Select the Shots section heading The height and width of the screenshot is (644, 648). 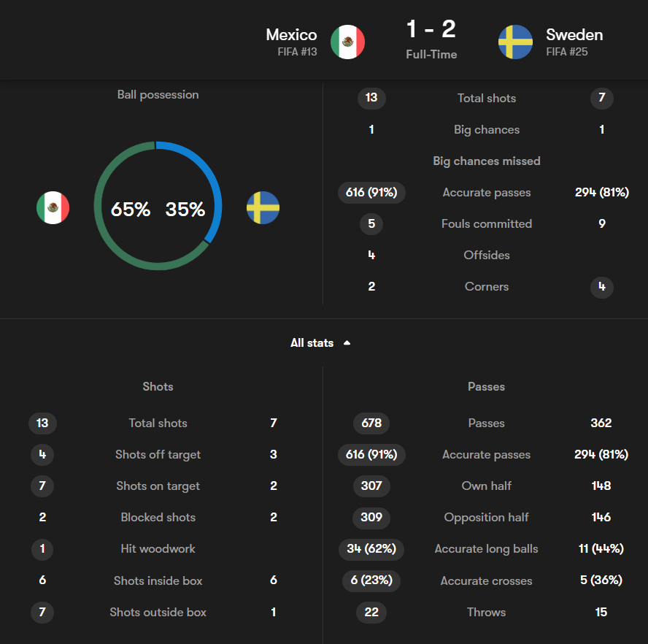pyautogui.click(x=158, y=386)
